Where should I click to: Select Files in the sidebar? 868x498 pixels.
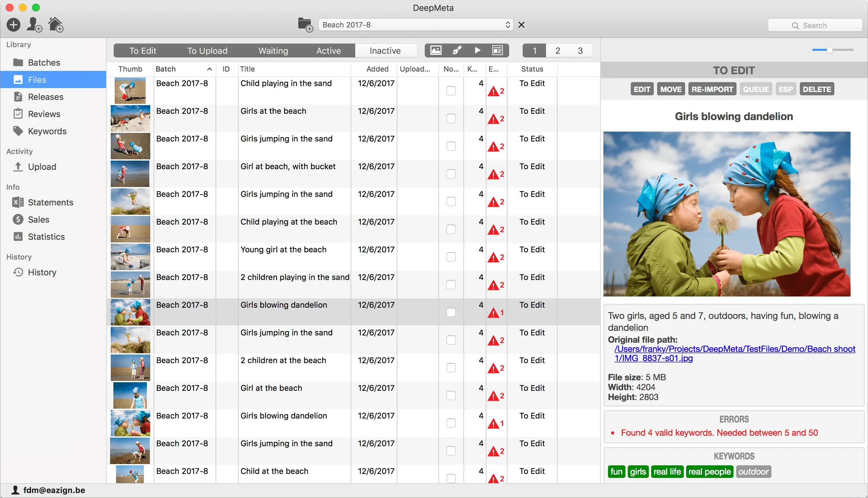(53, 80)
